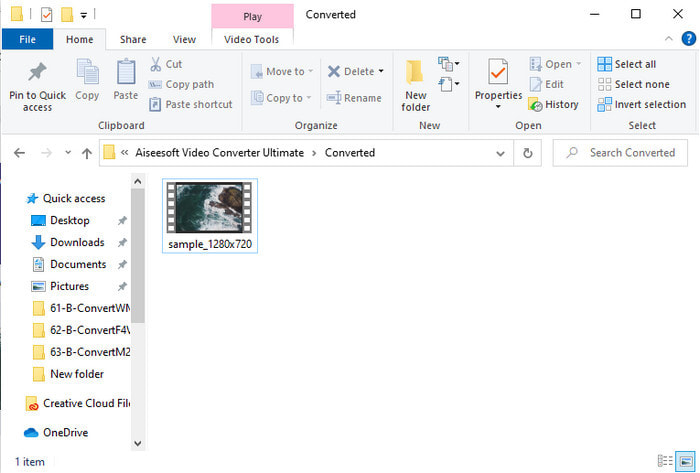The height and width of the screenshot is (473, 700).
Task: Click the Help question mark icon
Action: [688, 39]
